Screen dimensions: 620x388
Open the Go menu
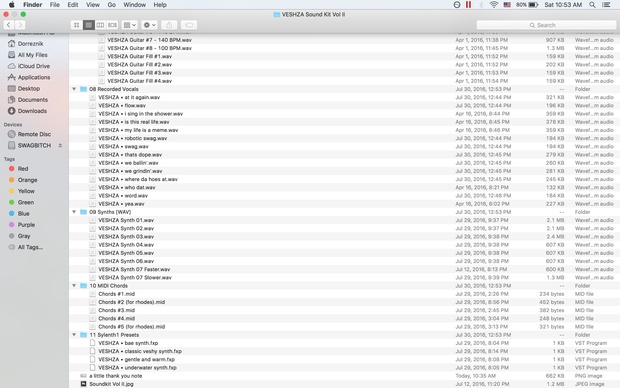(x=112, y=5)
